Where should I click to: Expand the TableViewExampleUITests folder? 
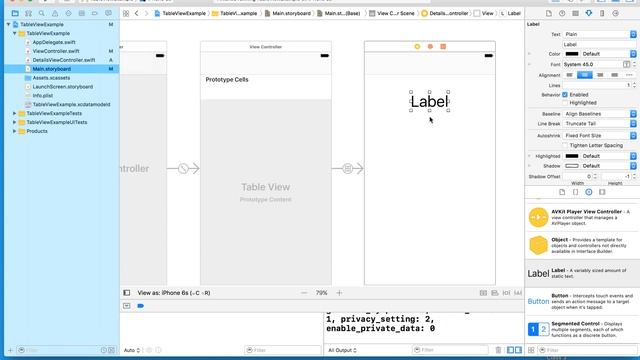coord(15,122)
